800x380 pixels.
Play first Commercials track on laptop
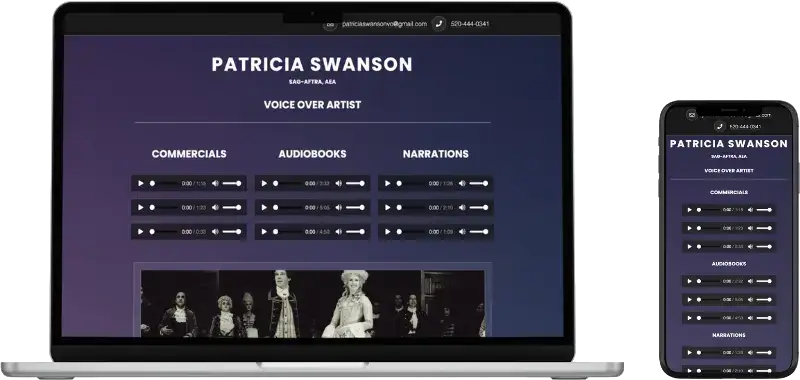[141, 183]
